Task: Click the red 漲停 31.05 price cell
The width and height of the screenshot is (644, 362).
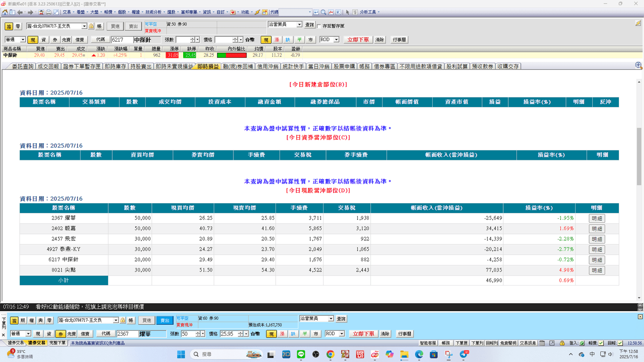Action: pos(173,55)
